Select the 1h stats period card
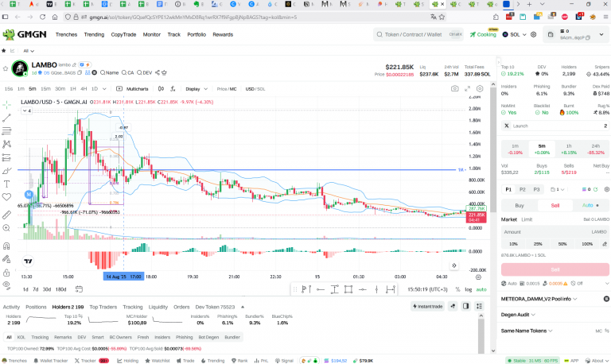 coord(569,149)
